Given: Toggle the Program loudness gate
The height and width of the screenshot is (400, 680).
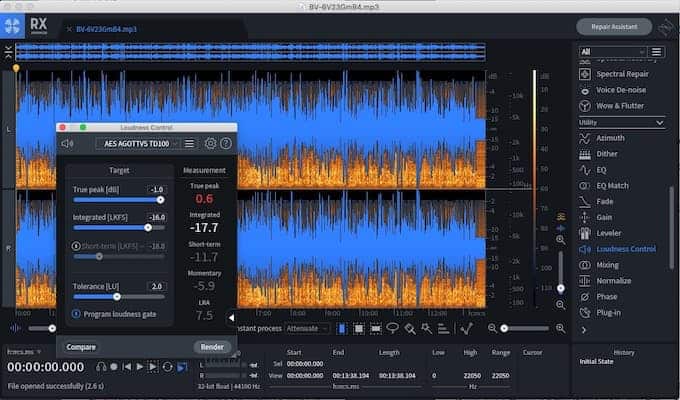Looking at the screenshot, I should coord(76,314).
